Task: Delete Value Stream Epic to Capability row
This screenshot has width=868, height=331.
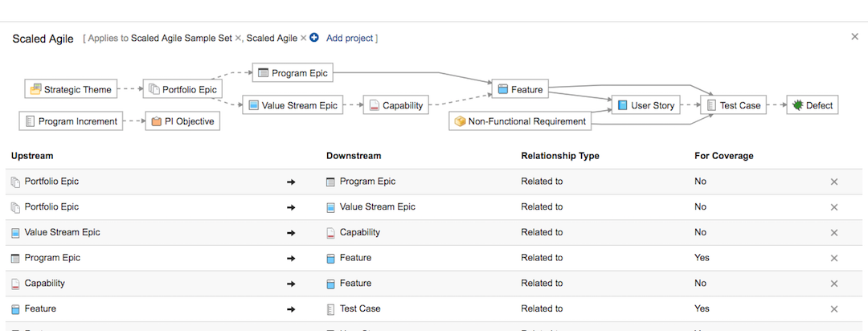Action: (834, 232)
